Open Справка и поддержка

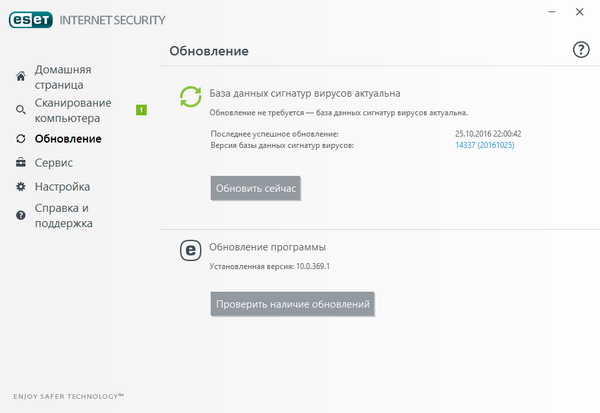point(64,215)
